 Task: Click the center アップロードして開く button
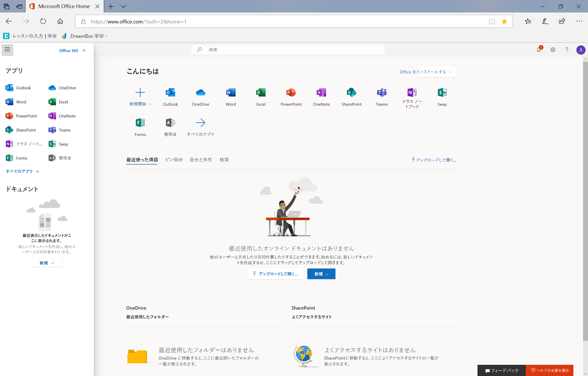coord(276,274)
